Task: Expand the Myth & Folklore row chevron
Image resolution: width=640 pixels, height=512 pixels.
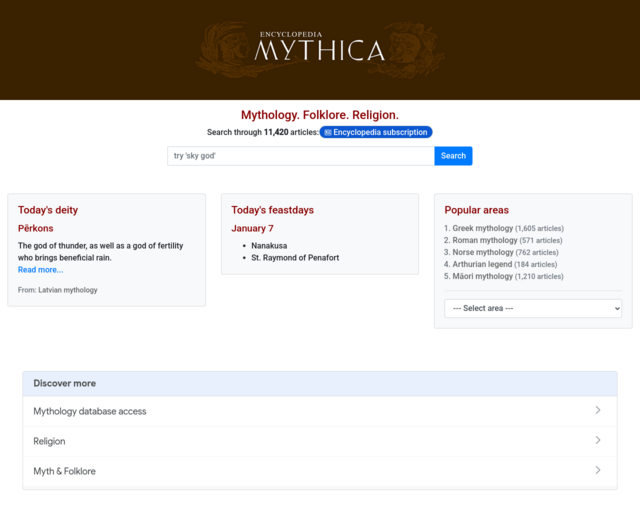Action: tap(598, 470)
